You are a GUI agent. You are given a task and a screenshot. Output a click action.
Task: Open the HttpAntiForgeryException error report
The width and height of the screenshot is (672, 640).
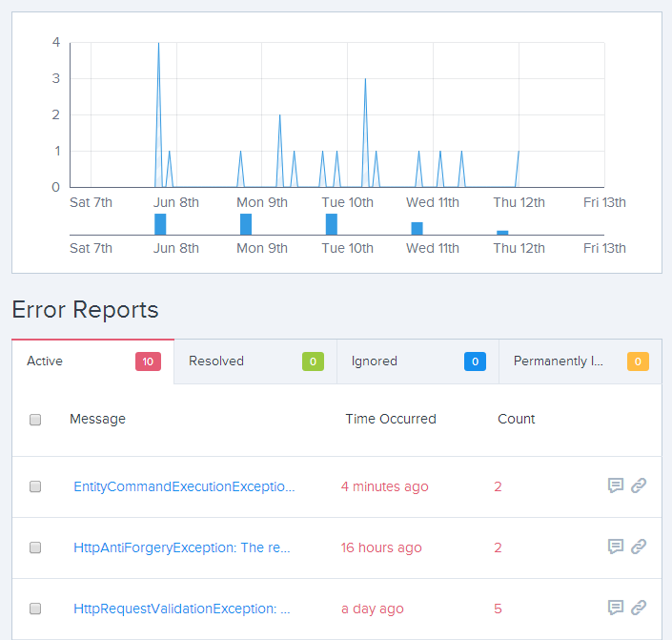pos(182,547)
